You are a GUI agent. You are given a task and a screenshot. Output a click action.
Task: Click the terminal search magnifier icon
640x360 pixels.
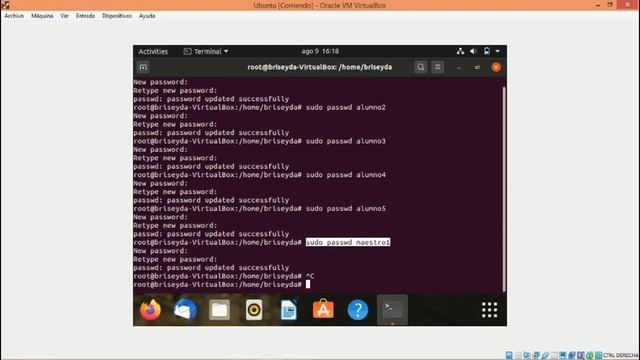click(x=421, y=67)
